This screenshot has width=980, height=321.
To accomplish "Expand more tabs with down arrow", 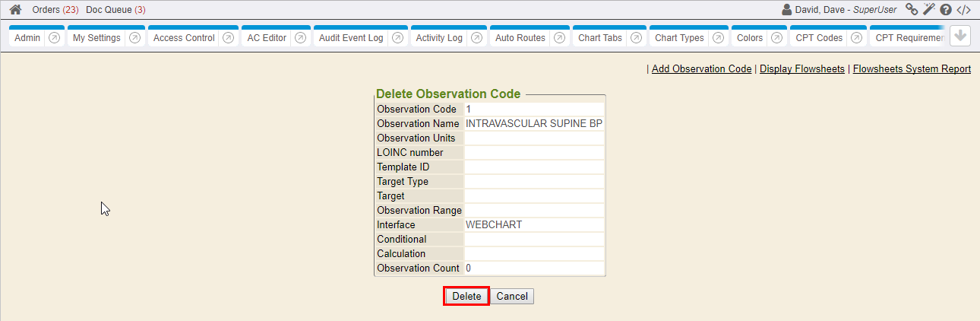I will click(x=960, y=37).
